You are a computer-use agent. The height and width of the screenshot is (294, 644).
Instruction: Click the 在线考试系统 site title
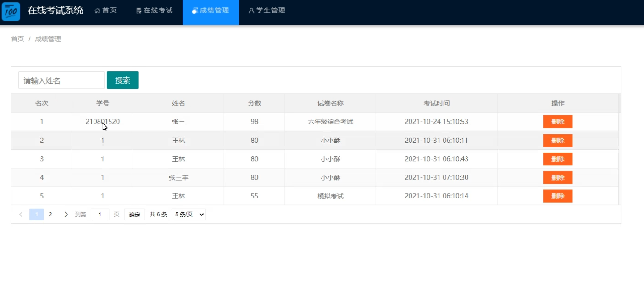pos(56,11)
